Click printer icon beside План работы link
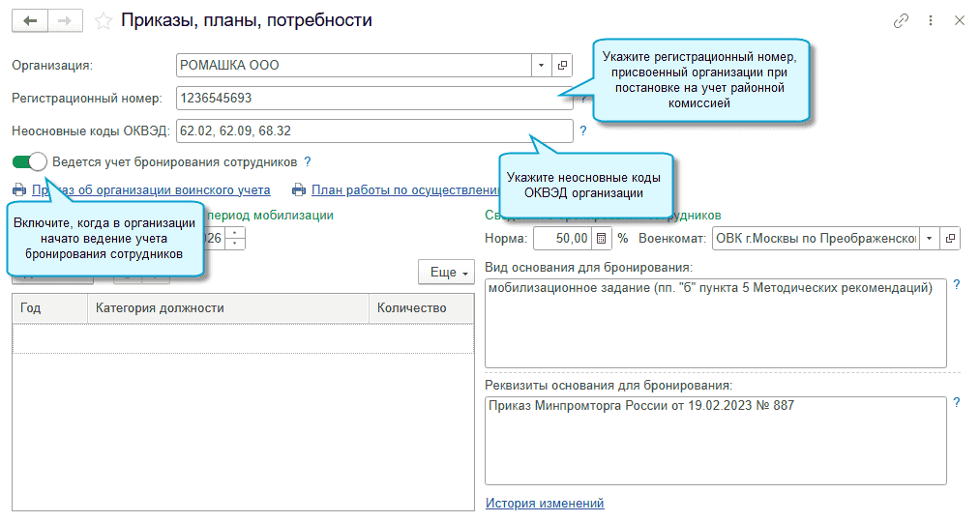The width and height of the screenshot is (980, 522). pos(299,189)
